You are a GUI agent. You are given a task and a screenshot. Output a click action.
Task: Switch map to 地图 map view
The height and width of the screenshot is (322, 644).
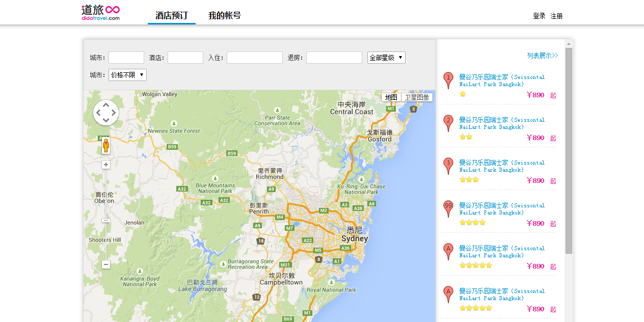tap(391, 97)
